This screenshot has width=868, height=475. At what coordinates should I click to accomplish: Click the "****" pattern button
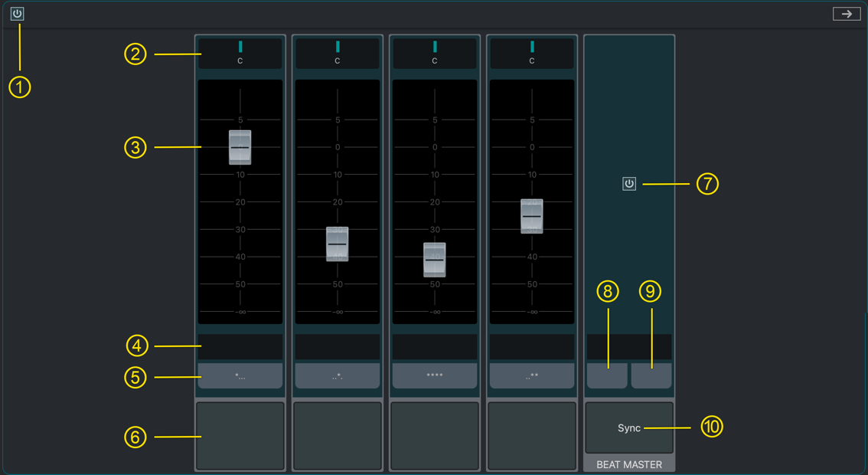click(435, 375)
